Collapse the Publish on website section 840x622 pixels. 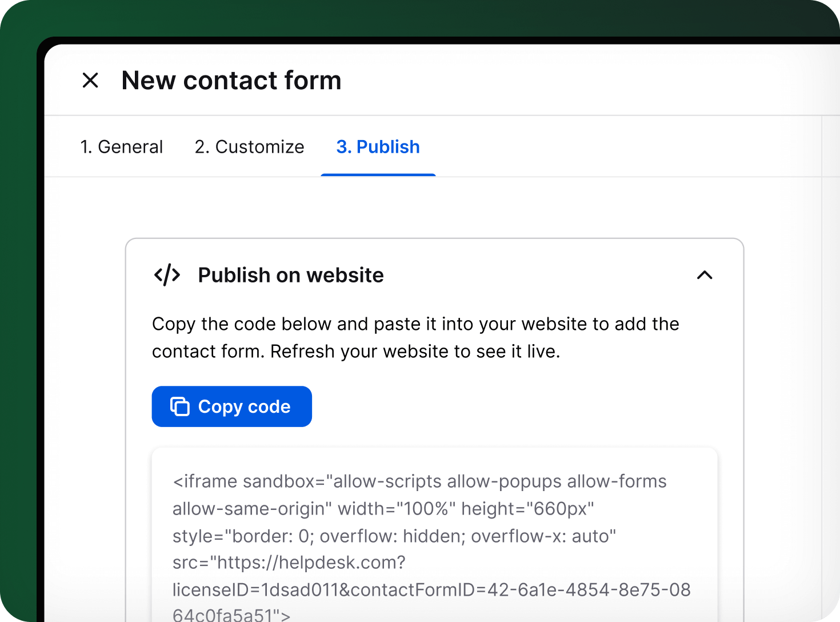click(x=705, y=275)
